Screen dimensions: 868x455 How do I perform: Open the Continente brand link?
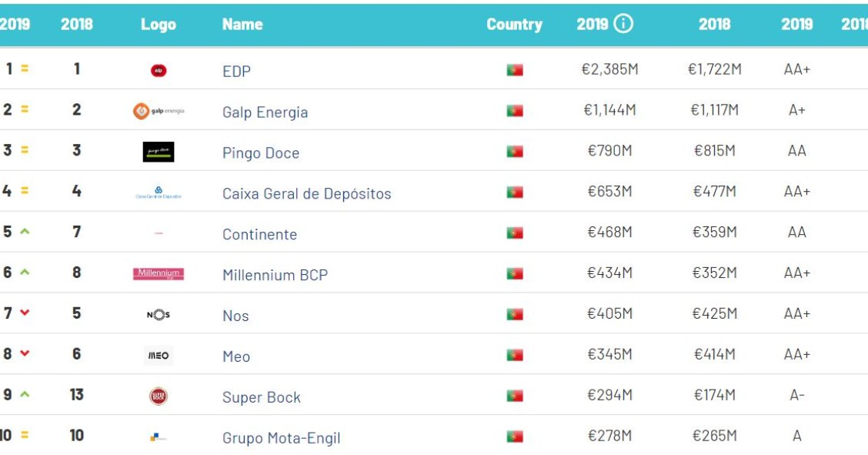pos(259,234)
